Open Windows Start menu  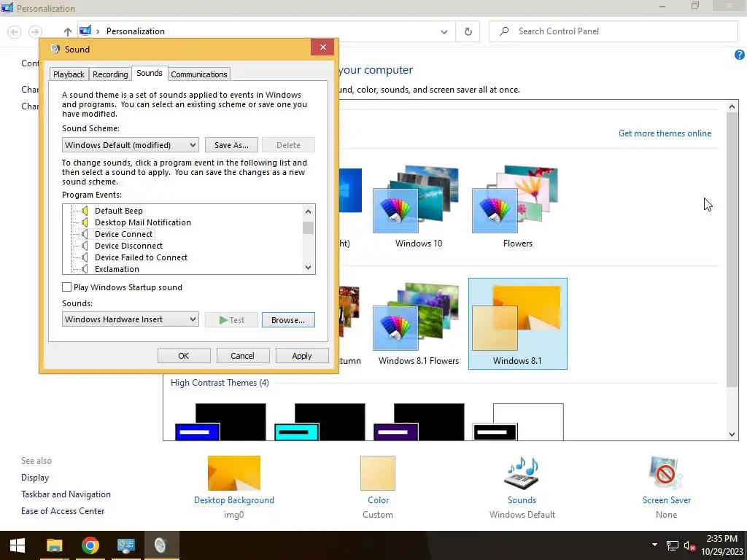coord(18,545)
